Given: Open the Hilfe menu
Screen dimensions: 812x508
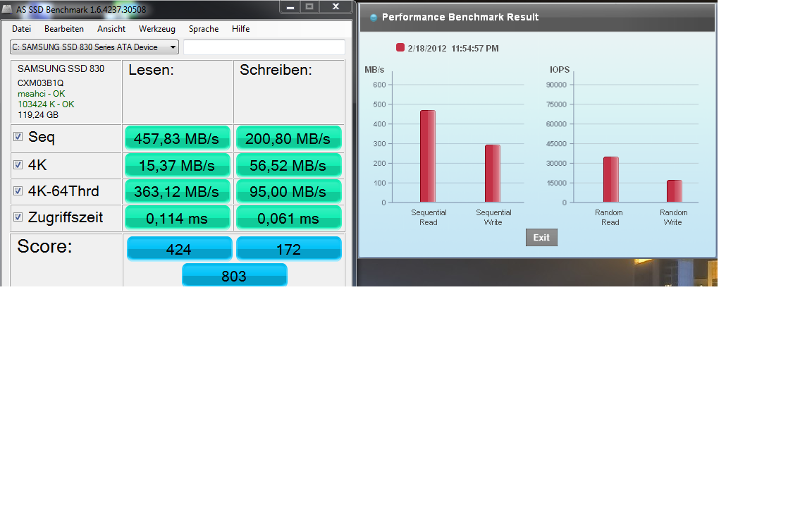Looking at the screenshot, I should click(x=240, y=29).
